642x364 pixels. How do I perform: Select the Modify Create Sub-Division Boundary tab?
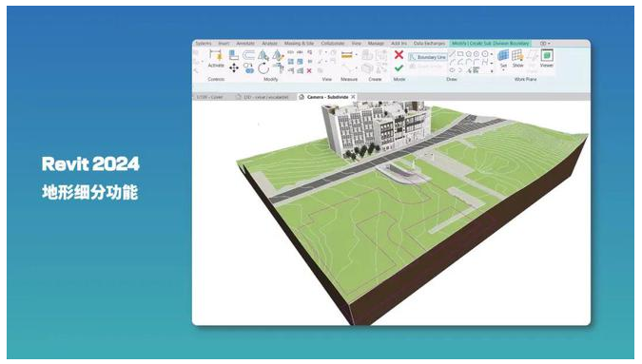coord(491,44)
